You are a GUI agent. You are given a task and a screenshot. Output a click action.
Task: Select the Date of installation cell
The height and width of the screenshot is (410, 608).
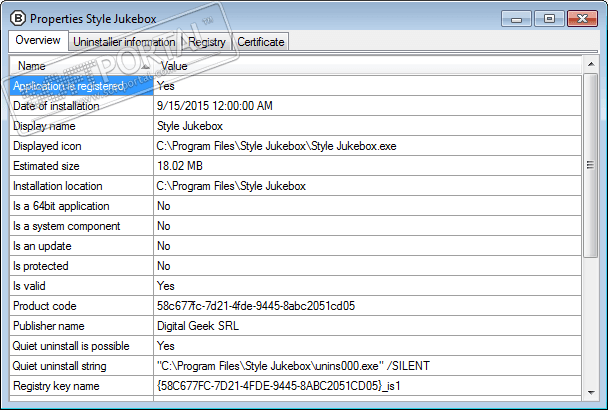81,106
